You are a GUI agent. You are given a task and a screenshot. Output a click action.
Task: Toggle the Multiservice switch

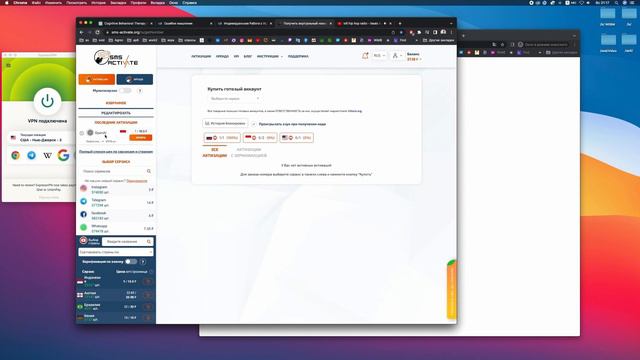[125, 91]
